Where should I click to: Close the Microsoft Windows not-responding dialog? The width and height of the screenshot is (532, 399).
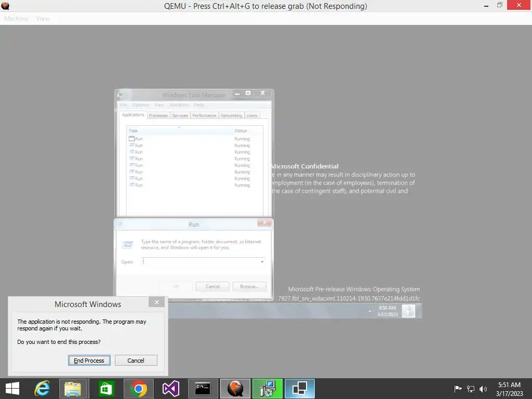point(156,302)
